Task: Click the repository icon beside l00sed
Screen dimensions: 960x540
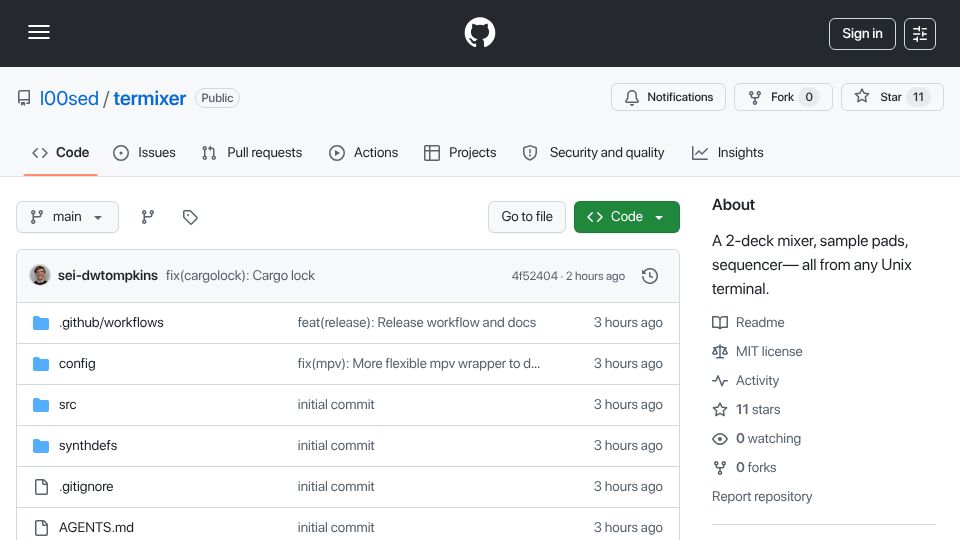Action: [x=24, y=98]
